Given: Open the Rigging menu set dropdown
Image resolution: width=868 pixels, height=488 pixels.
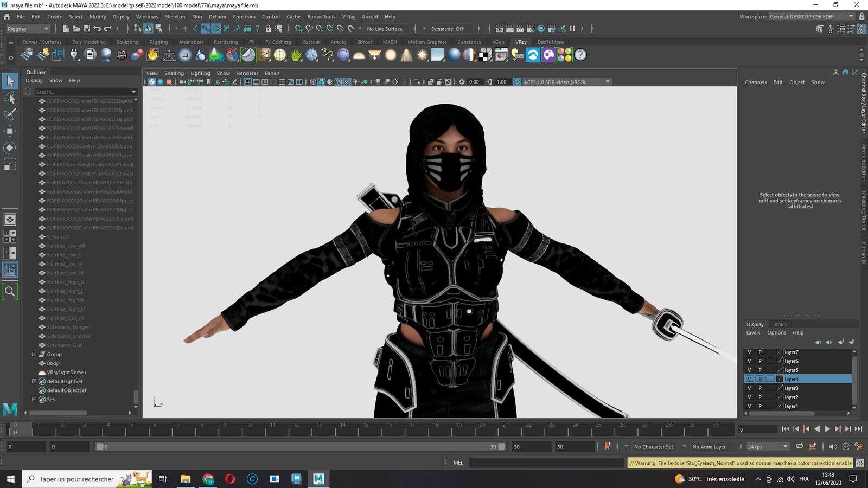Looking at the screenshot, I should pos(27,29).
